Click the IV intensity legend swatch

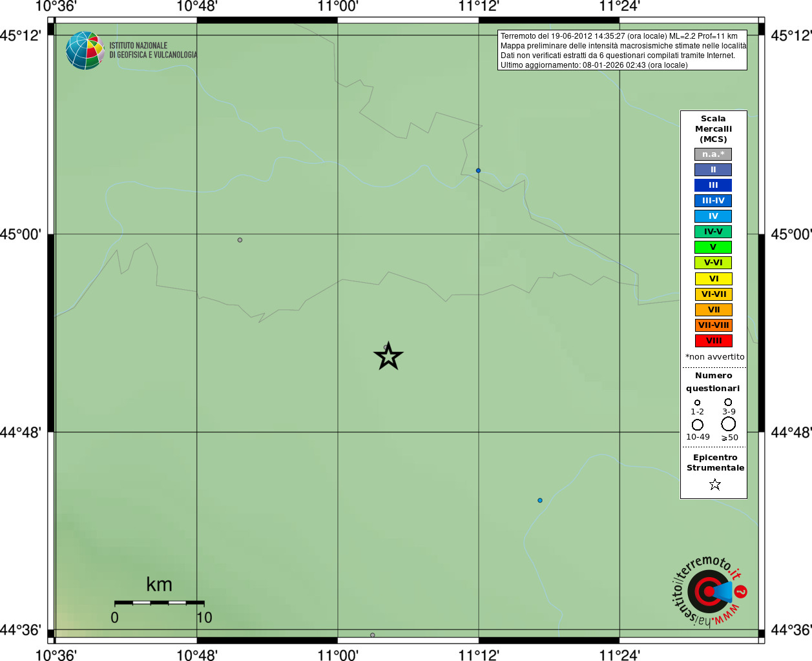coord(713,216)
